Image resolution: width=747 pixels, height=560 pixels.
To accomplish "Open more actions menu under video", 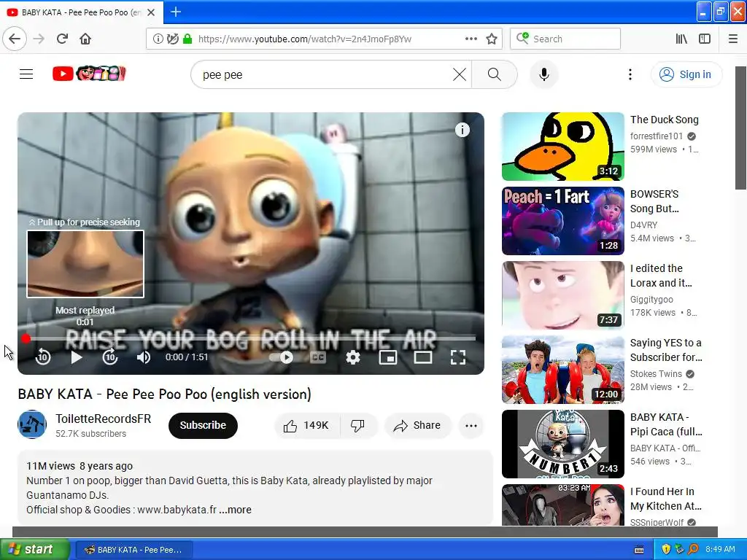I will (471, 426).
